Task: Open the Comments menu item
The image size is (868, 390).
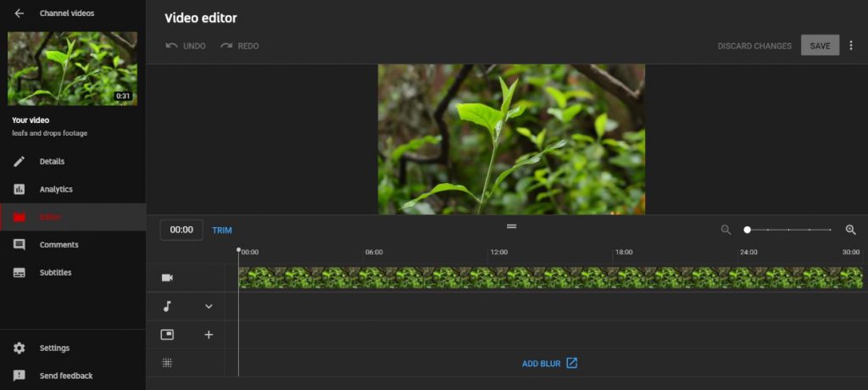Action: (73, 245)
